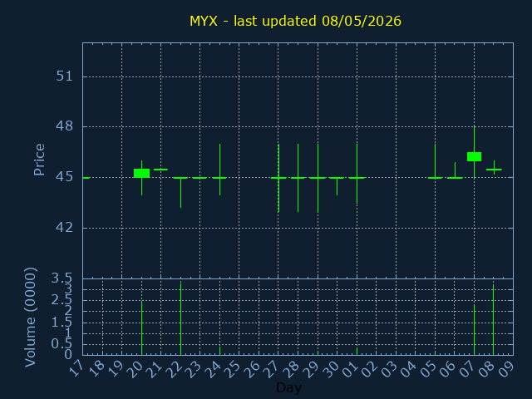
Task: Click the Price axis title
Action: pyautogui.click(x=39, y=160)
